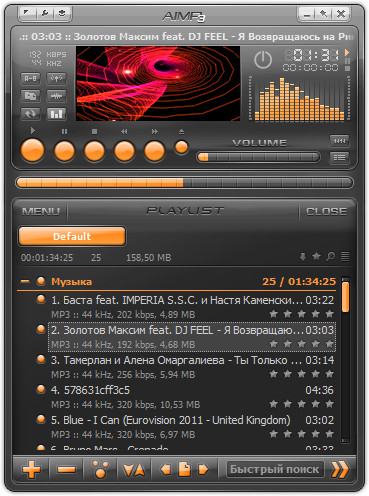Pin the player with the pushpin icon
The image size is (369, 496).
323,14
